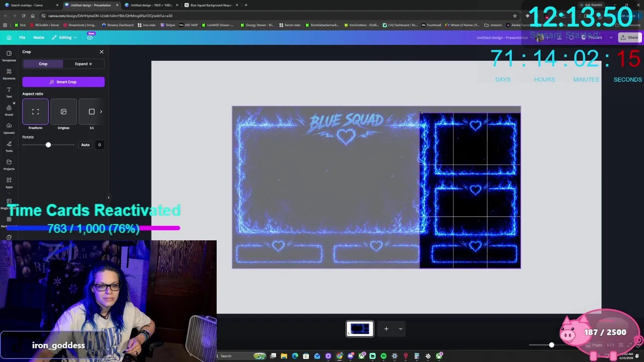
Task: Open the Kick bookmark
Action: point(20,25)
